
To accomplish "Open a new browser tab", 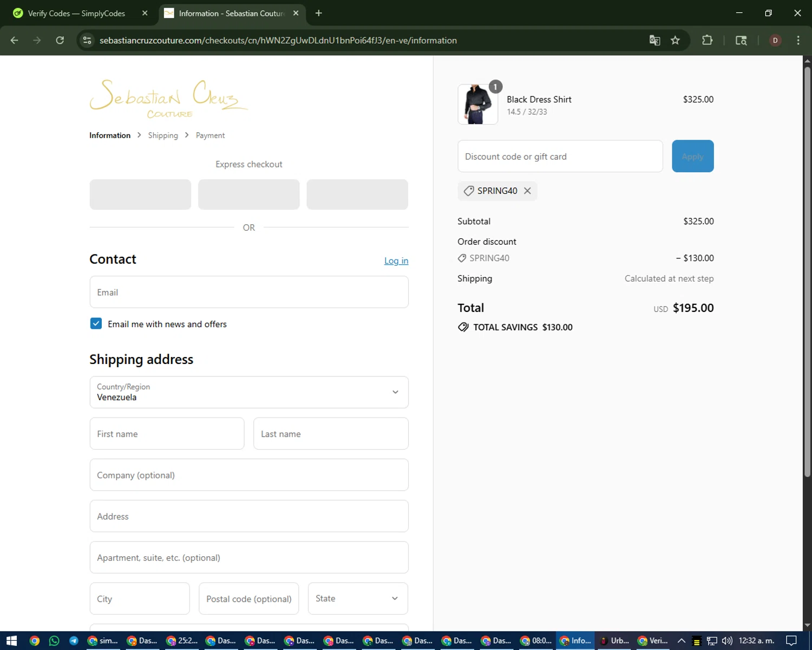I will 319,13.
